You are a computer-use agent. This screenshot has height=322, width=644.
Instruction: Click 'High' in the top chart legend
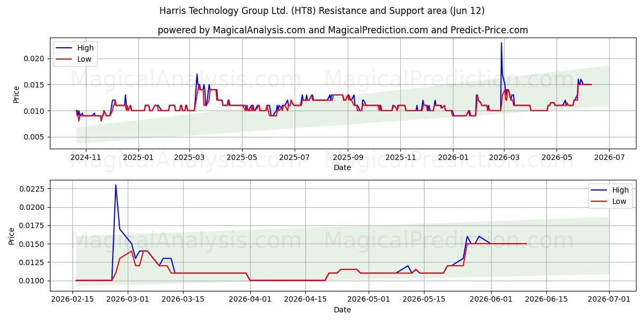(x=85, y=48)
